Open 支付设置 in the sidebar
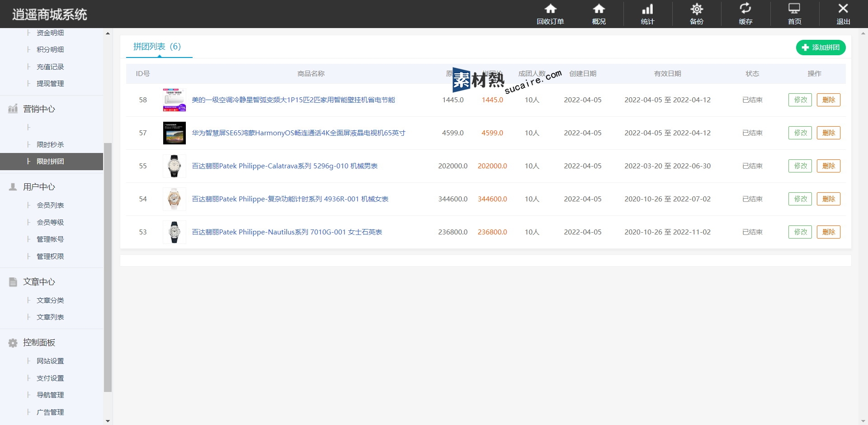The width and height of the screenshot is (868, 425). 50,378
